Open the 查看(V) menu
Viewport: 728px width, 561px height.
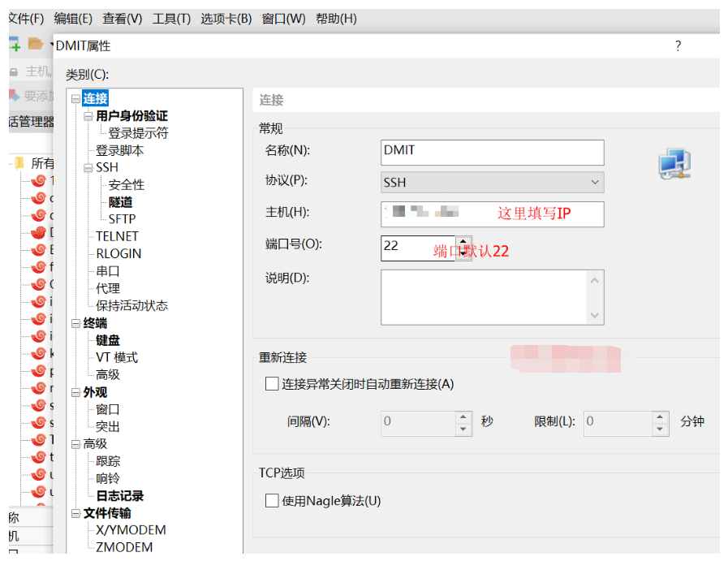pos(122,18)
